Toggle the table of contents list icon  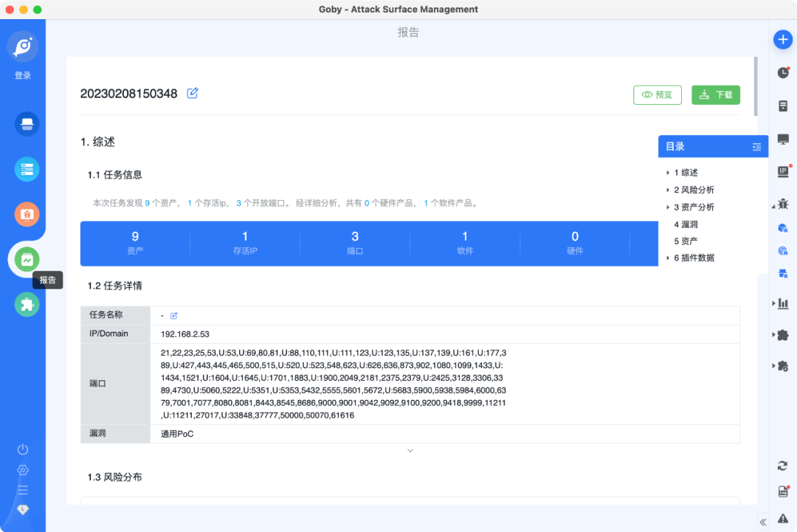(756, 147)
